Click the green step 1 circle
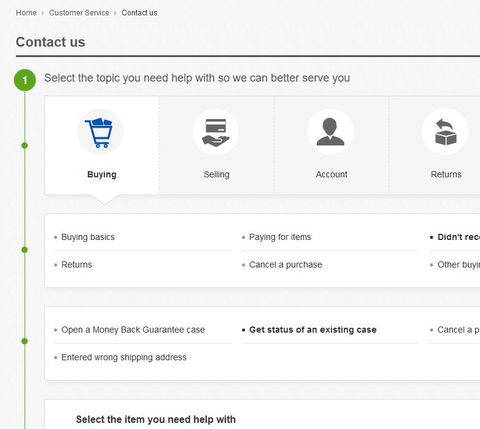480x429 pixels. (25, 80)
